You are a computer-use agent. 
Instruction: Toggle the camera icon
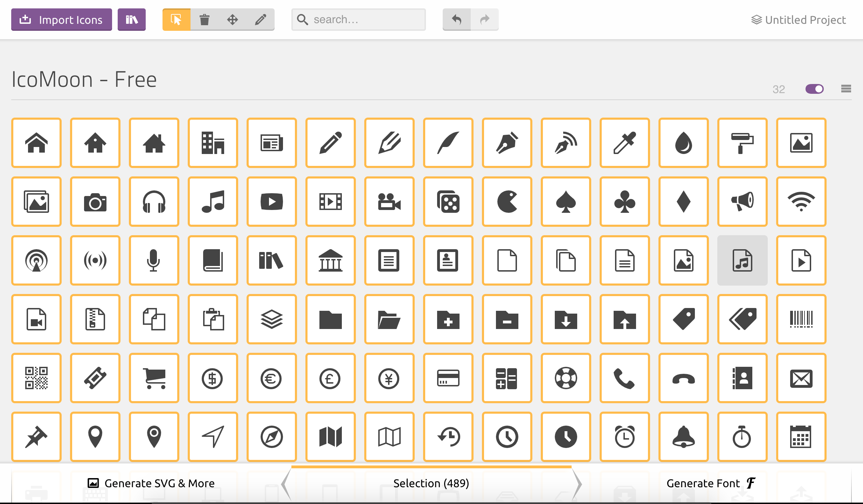point(95,202)
